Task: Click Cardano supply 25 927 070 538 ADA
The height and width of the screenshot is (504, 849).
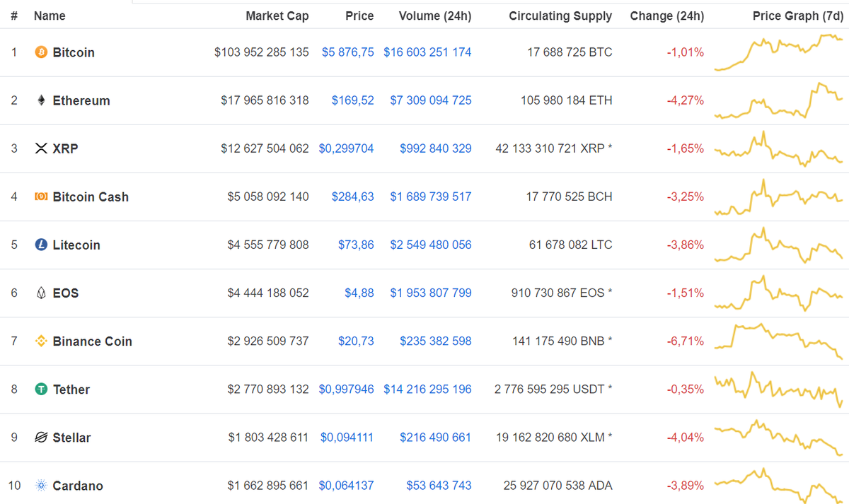Action: click(558, 486)
